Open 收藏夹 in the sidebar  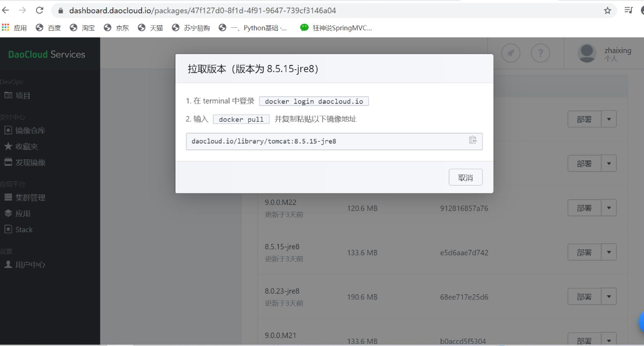pos(21,146)
